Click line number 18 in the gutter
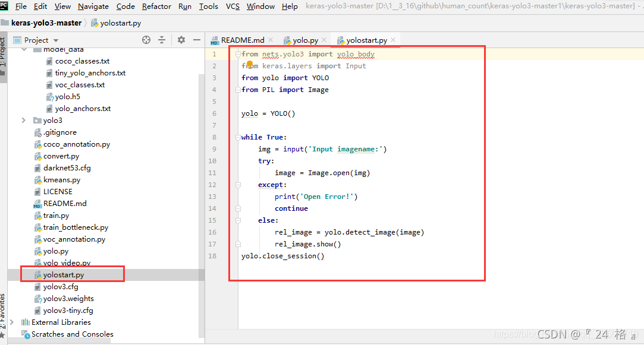Image resolution: width=644 pixels, height=345 pixels. point(212,256)
